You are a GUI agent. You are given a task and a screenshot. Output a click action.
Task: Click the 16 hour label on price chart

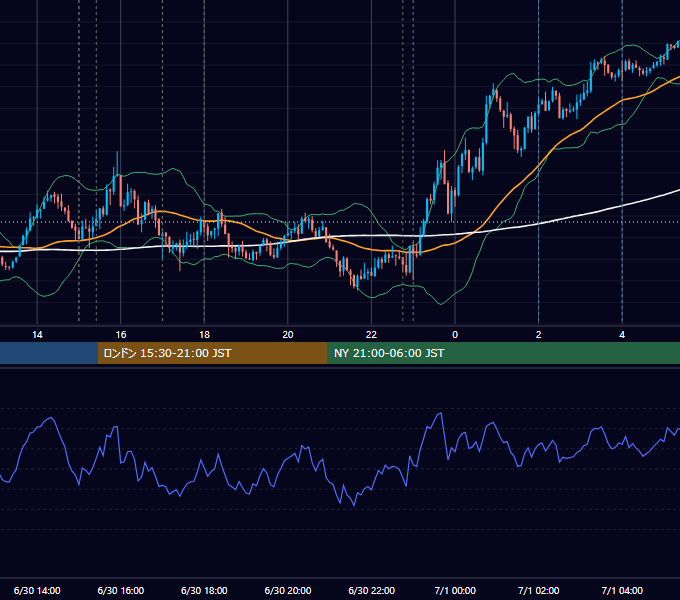pos(121,335)
